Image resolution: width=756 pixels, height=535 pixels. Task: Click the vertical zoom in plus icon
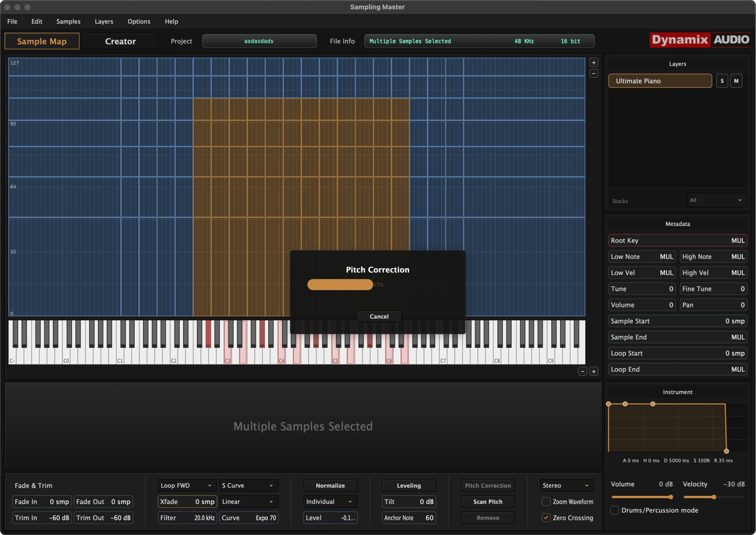[x=594, y=63]
